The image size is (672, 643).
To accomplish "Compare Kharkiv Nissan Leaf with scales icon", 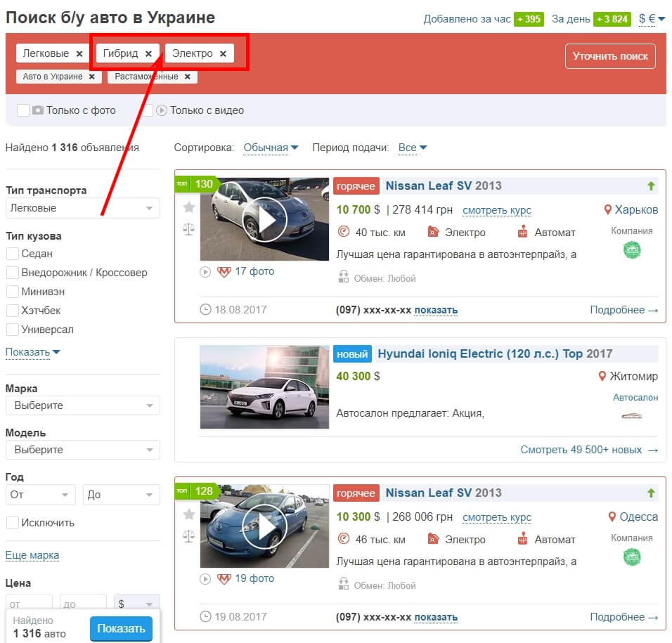I will [188, 229].
